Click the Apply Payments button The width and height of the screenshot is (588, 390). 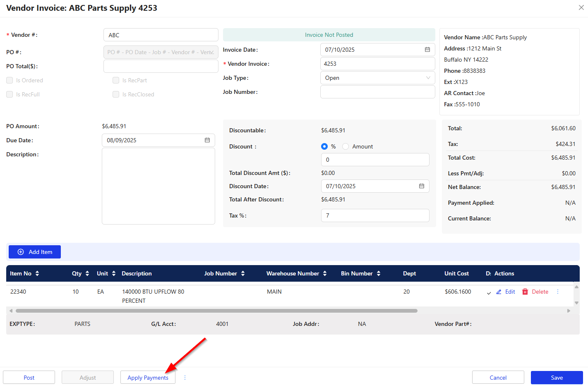click(148, 378)
